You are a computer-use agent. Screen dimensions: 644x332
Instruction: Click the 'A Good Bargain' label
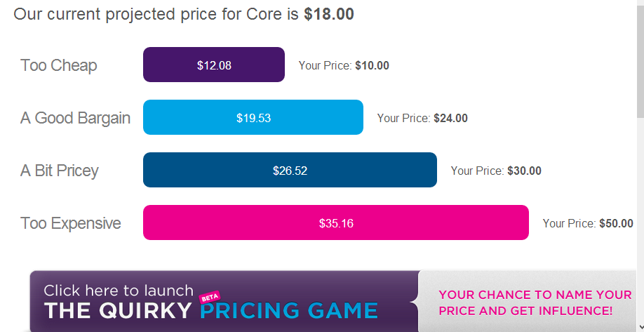[75, 118]
